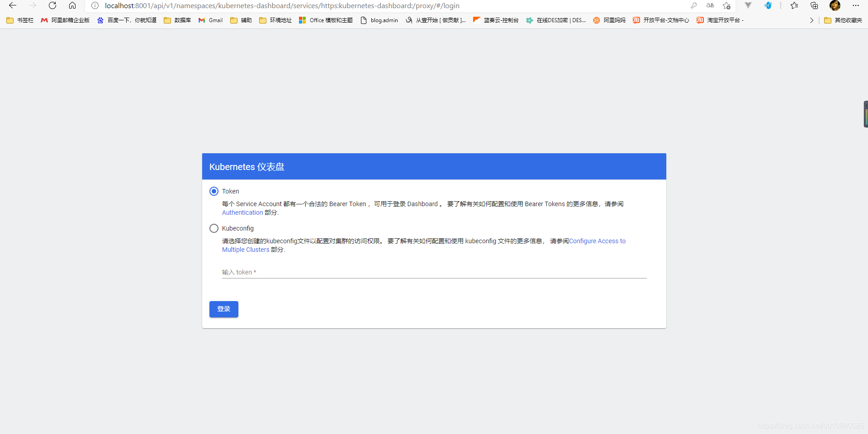Click the forward navigation arrow
Screen dimensions: 868x434
click(33, 5)
